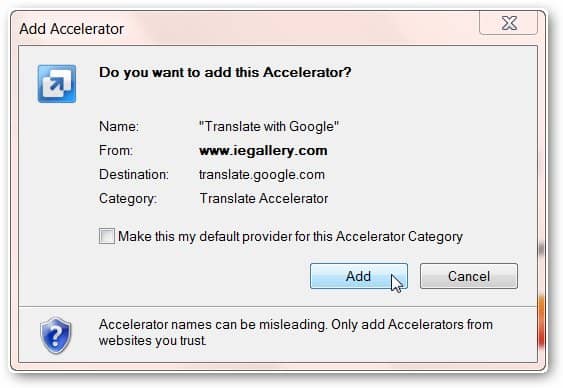
Task: Click the "Translate with Google" name value
Action: point(269,126)
